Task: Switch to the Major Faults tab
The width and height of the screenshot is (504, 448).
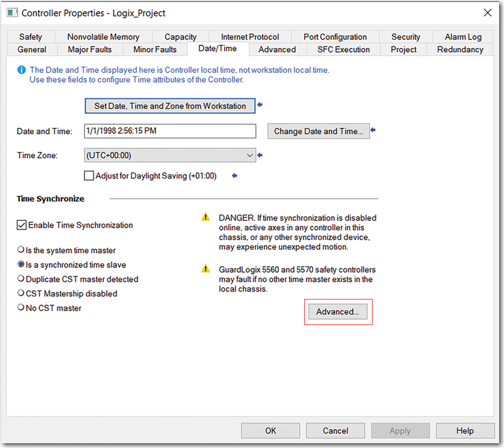Action: point(89,49)
